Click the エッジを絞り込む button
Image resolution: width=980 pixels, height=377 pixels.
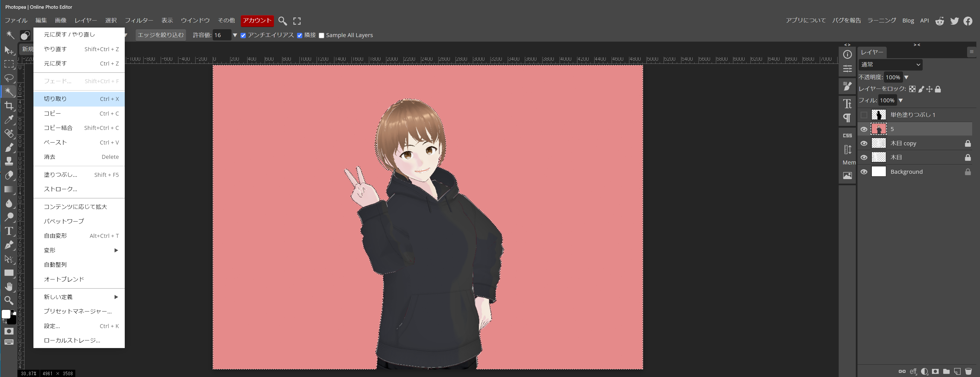point(160,35)
